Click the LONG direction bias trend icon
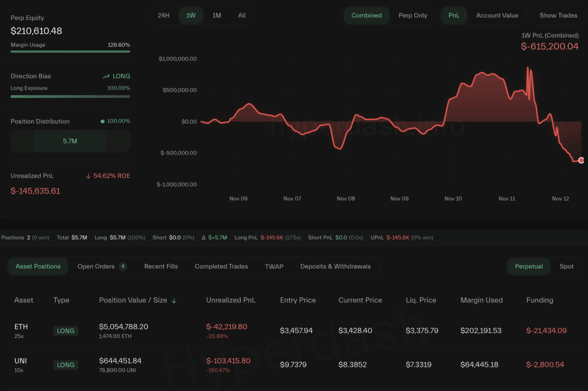 pyautogui.click(x=106, y=76)
